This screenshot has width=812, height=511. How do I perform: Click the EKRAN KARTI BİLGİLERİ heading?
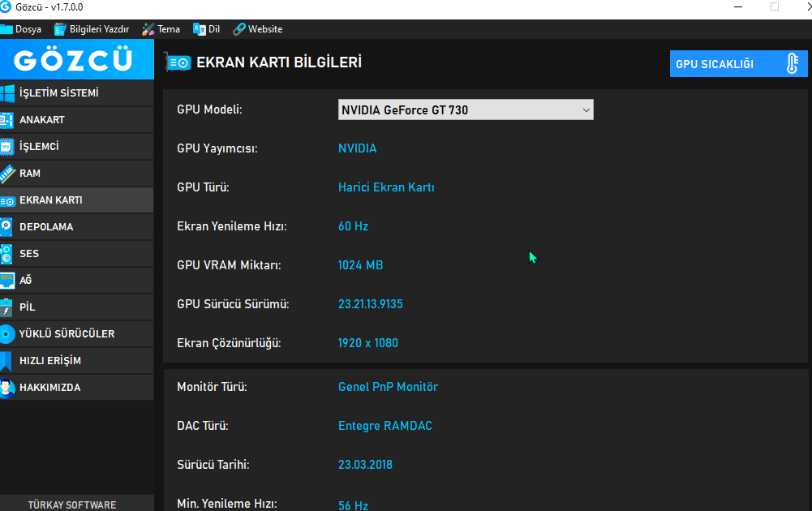pyautogui.click(x=279, y=62)
